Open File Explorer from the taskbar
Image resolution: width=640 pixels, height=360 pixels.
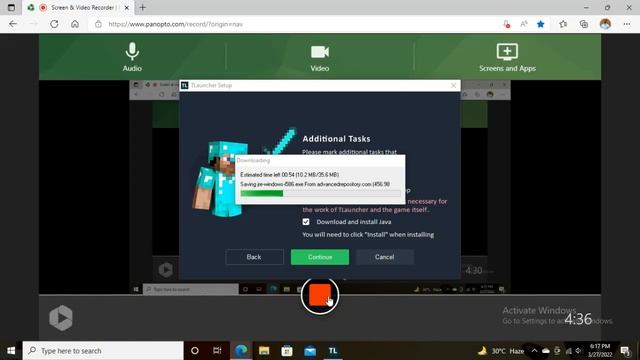pos(264,351)
